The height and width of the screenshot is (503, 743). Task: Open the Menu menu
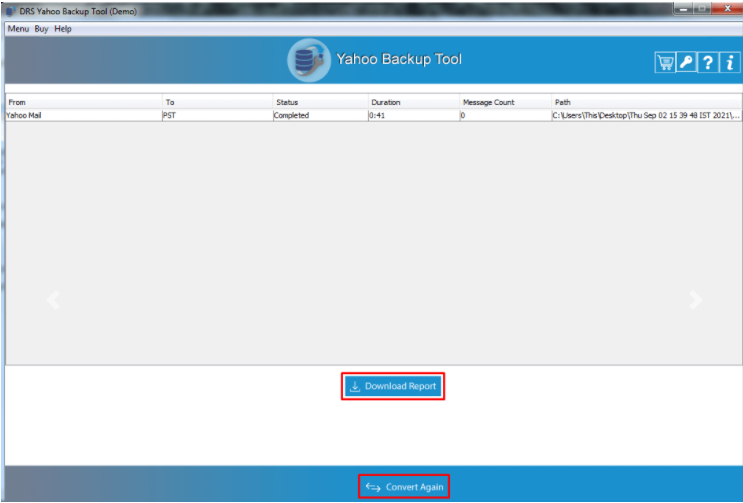[x=18, y=29]
